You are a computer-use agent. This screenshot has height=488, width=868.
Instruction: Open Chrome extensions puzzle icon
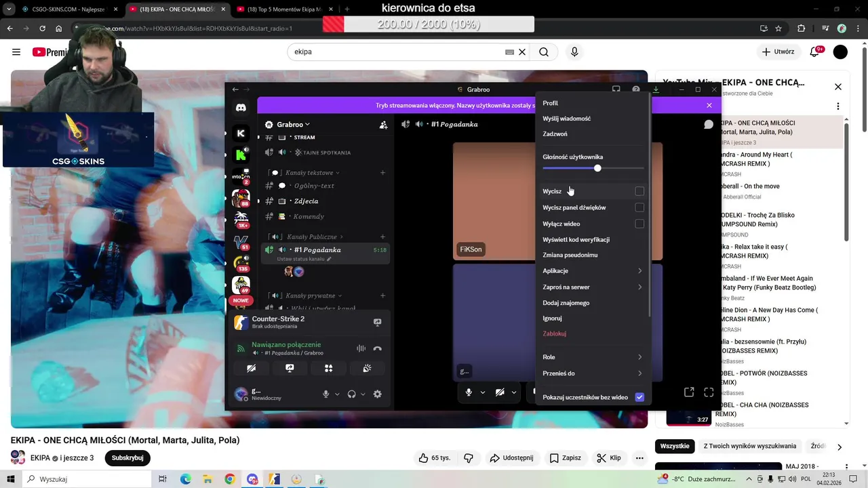click(x=802, y=28)
